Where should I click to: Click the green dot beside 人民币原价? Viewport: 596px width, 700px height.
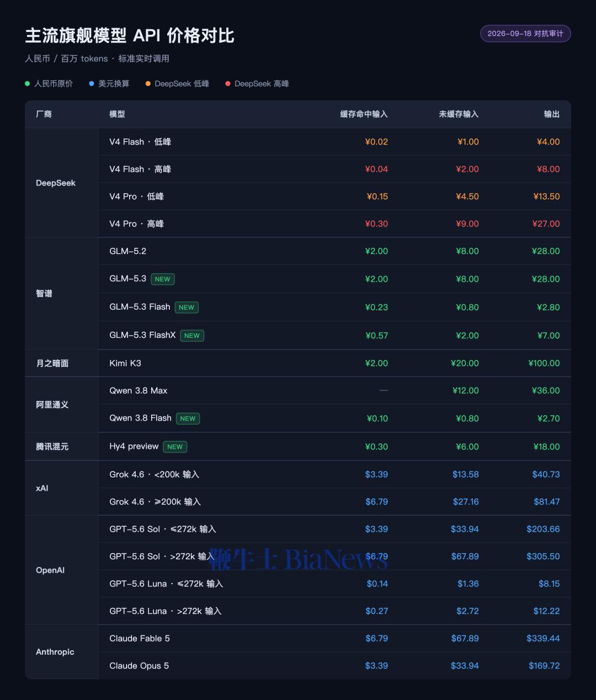tap(28, 84)
